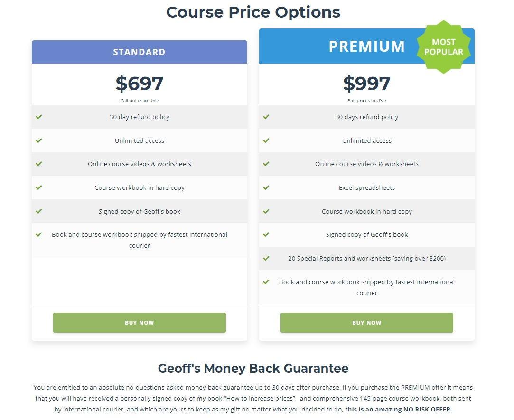Select the STANDARD plan header
The width and height of the screenshot is (514, 420).
click(x=139, y=52)
